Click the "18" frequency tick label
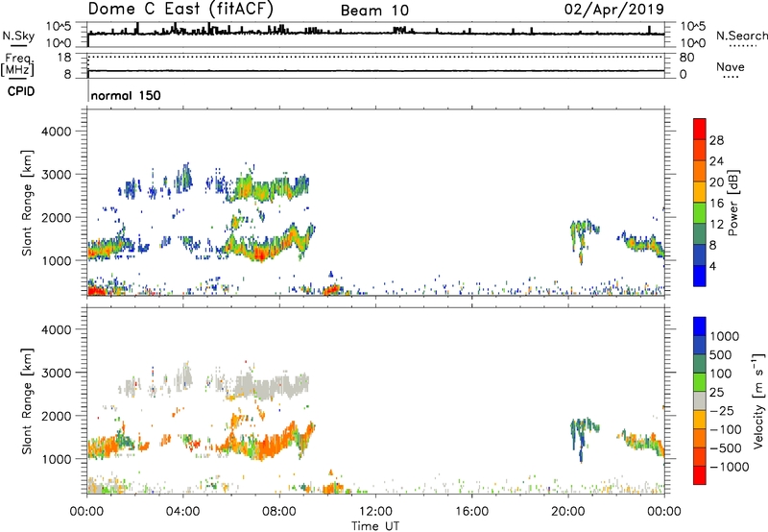768x532 pixels. (x=64, y=58)
